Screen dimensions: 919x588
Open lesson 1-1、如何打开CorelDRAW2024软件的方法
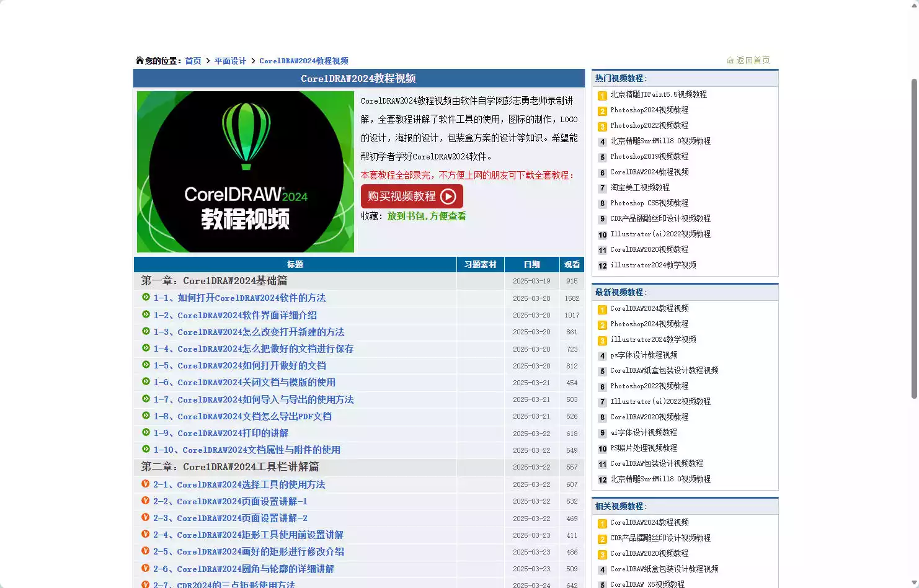coord(239,298)
